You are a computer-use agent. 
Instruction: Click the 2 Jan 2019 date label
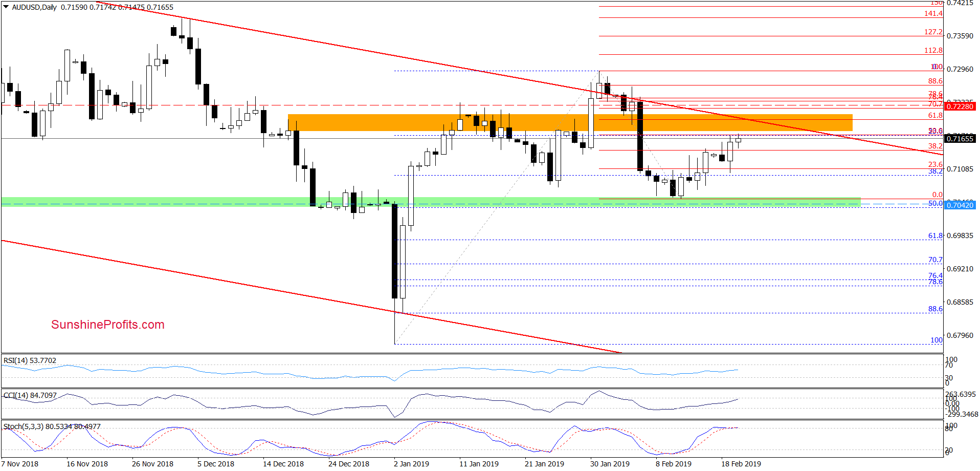click(x=411, y=464)
